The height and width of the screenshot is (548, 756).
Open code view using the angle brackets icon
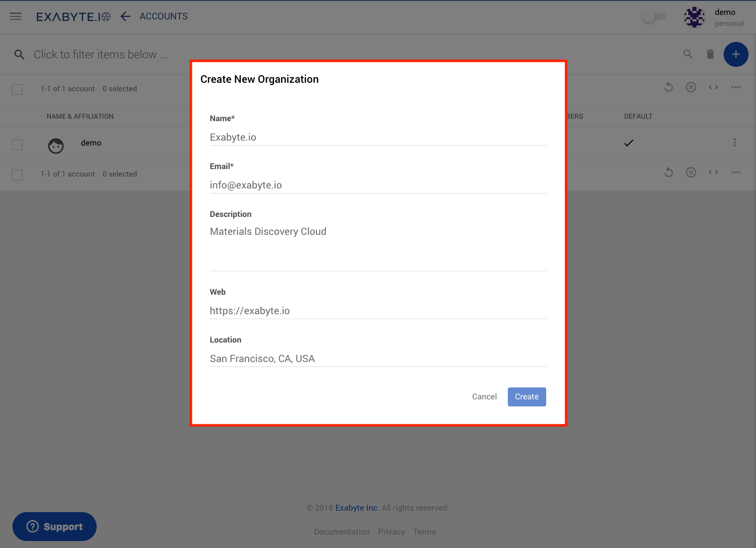click(713, 87)
